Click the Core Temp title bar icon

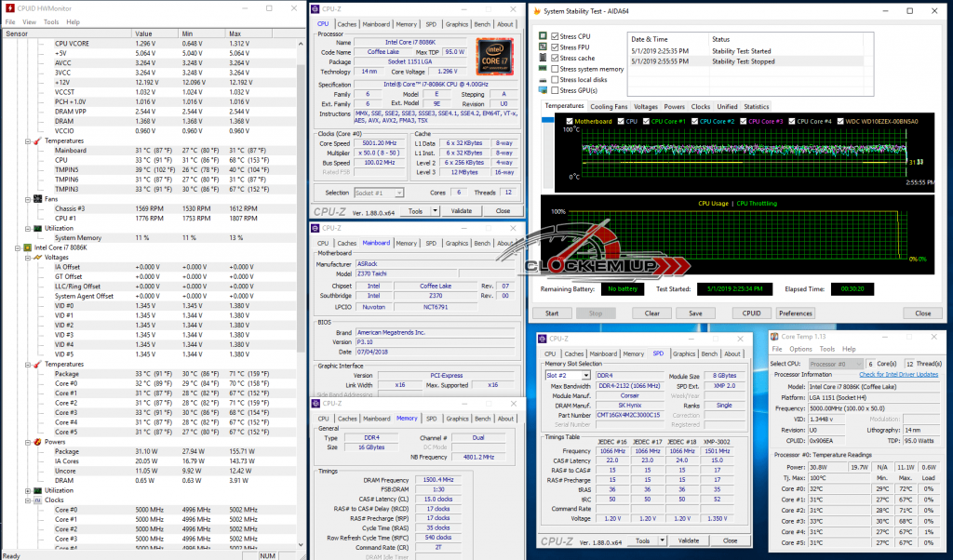pyautogui.click(x=774, y=337)
